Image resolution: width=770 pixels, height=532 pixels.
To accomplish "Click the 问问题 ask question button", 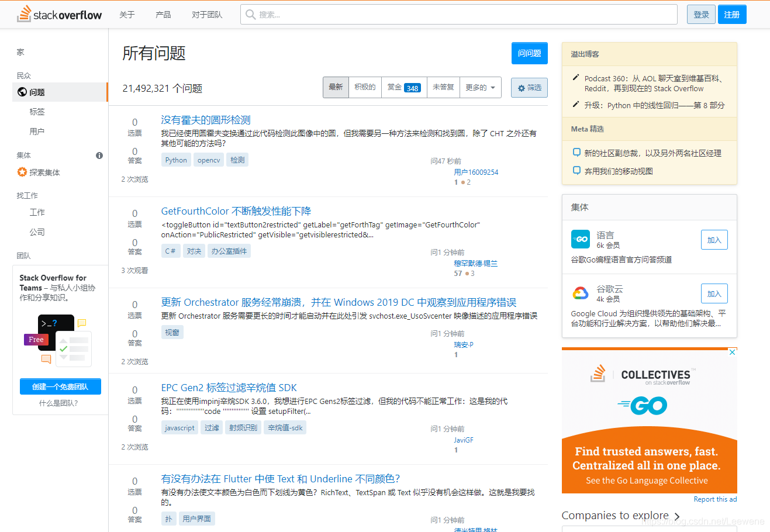I will pos(529,53).
